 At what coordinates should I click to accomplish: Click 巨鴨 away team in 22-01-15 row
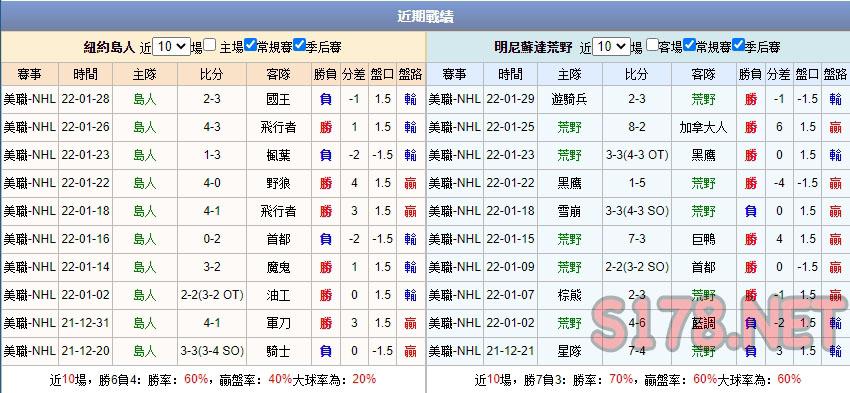704,239
